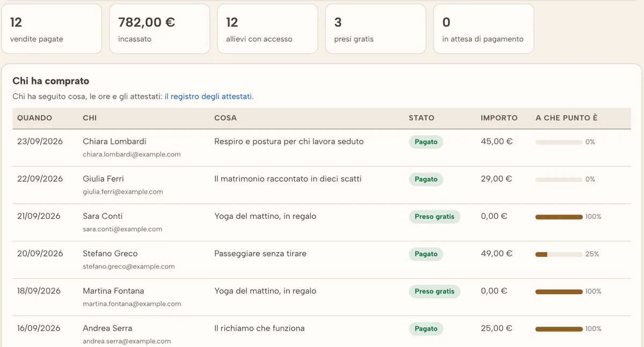Click the CHI column header

[x=90, y=118]
